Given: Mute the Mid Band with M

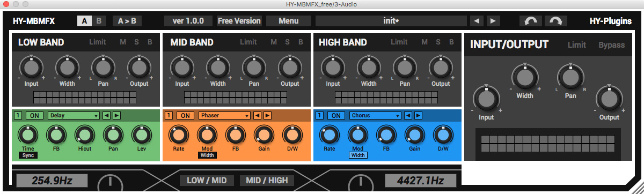Looking at the screenshot, I should [274, 42].
